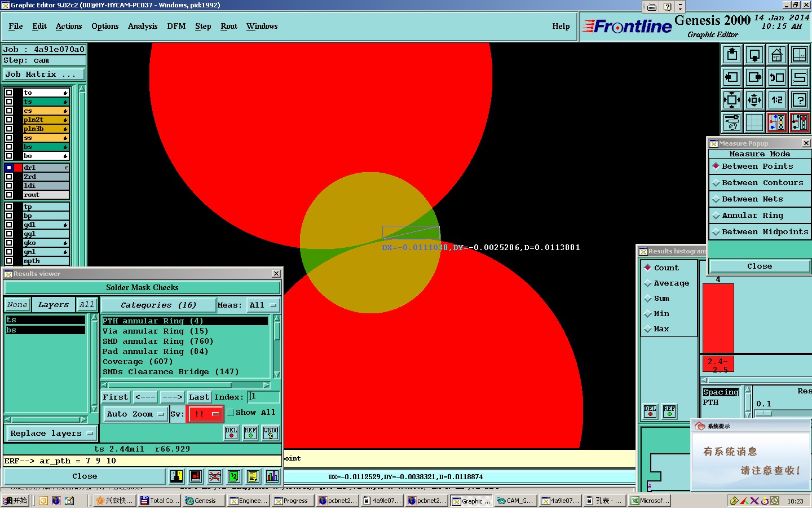812x508 pixels.
Task: Toggle the display box for layer cs
Action: point(9,111)
